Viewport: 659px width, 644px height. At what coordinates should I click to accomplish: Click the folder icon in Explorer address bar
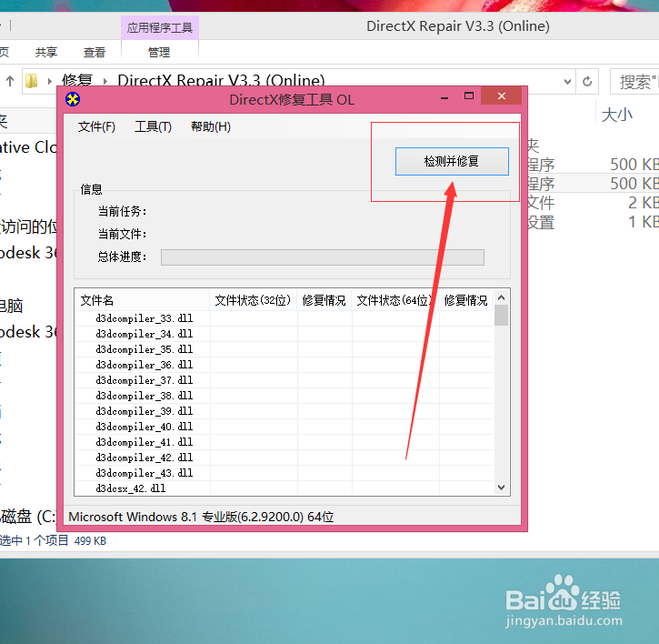[32, 81]
